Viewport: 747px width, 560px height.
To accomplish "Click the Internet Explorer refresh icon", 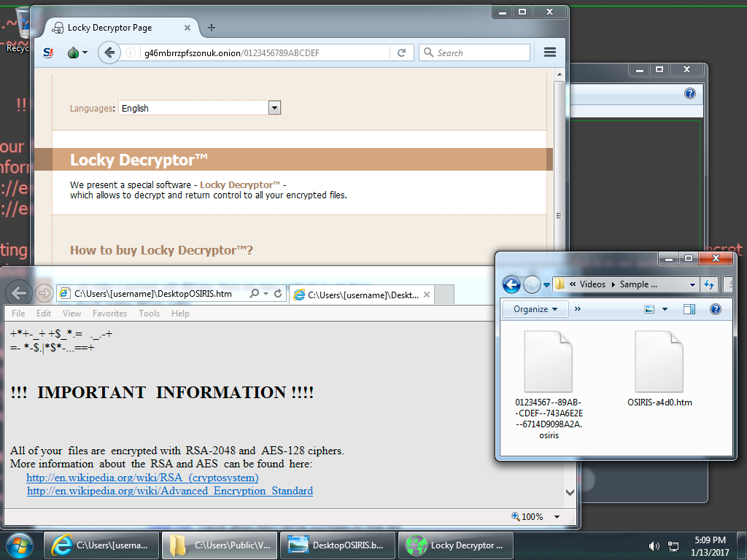I will tap(278, 293).
